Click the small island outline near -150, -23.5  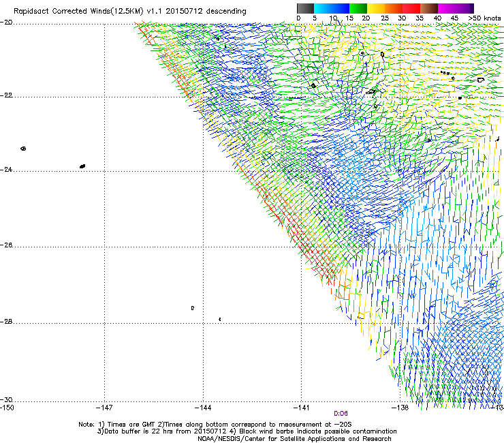coord(23,149)
